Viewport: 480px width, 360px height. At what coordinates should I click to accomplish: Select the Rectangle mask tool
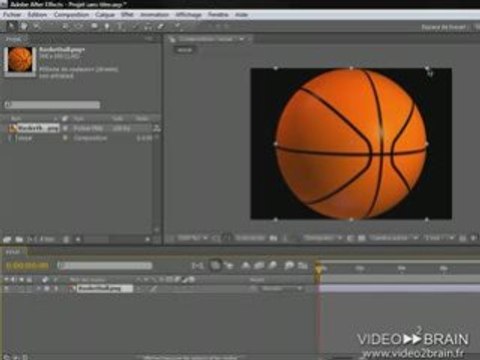pyautogui.click(x=94, y=26)
